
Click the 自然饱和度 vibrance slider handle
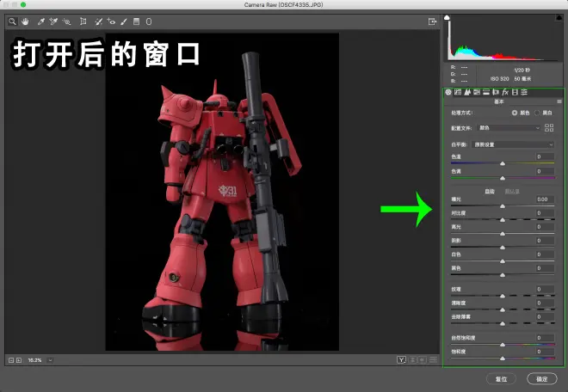click(x=503, y=345)
